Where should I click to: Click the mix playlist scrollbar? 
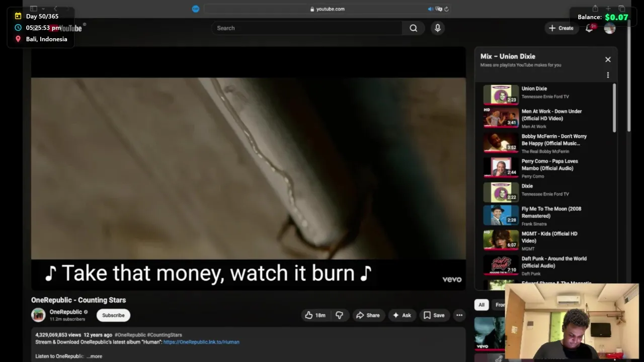coord(614,108)
